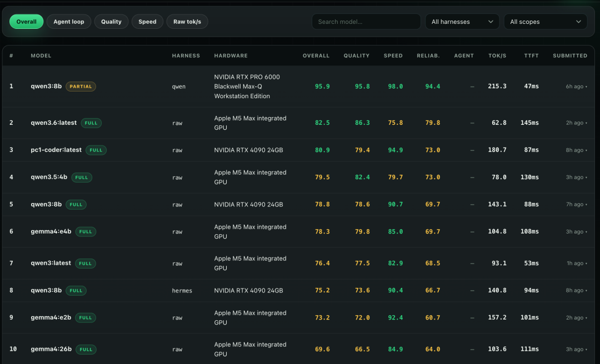Click FULL badge next to gemma4:e4b
600x364 pixels.
pyautogui.click(x=86, y=232)
